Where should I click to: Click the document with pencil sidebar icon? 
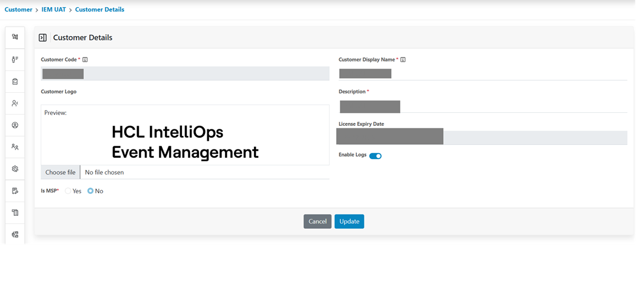point(15,191)
